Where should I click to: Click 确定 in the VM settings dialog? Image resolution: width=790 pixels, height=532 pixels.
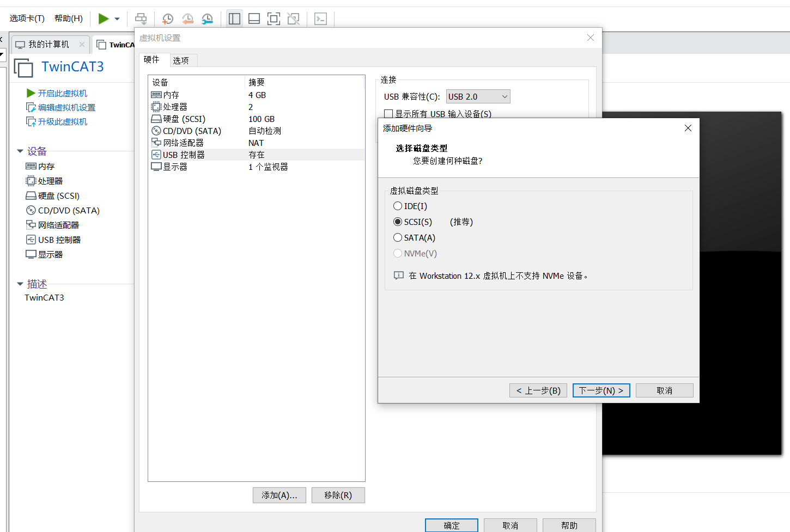(x=452, y=525)
